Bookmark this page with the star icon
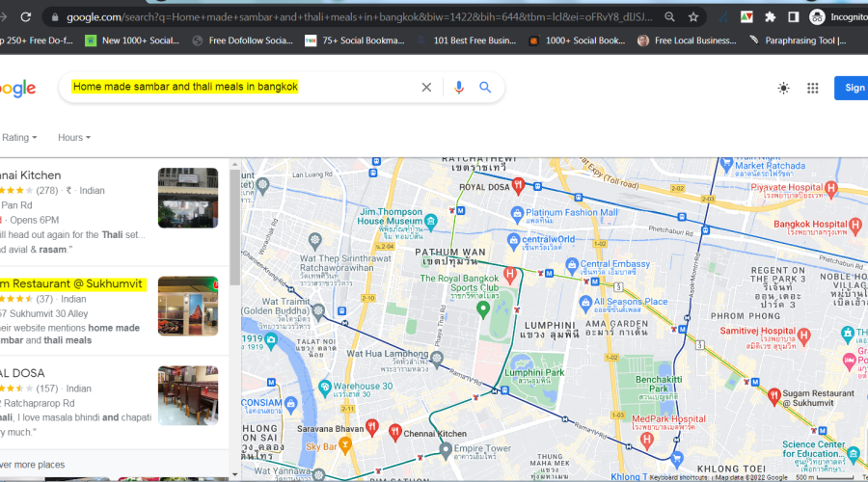The image size is (868, 482). click(693, 17)
